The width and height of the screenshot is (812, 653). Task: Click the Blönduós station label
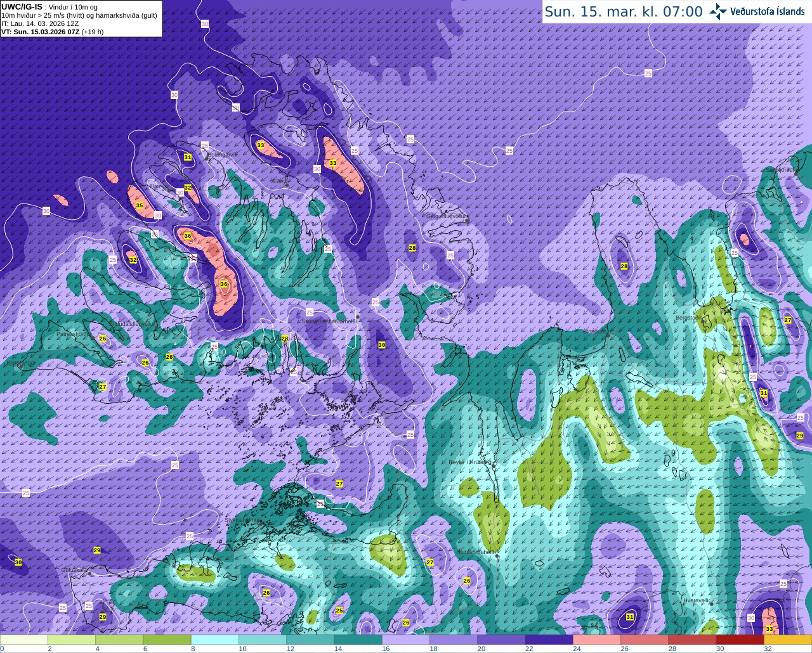click(x=595, y=331)
